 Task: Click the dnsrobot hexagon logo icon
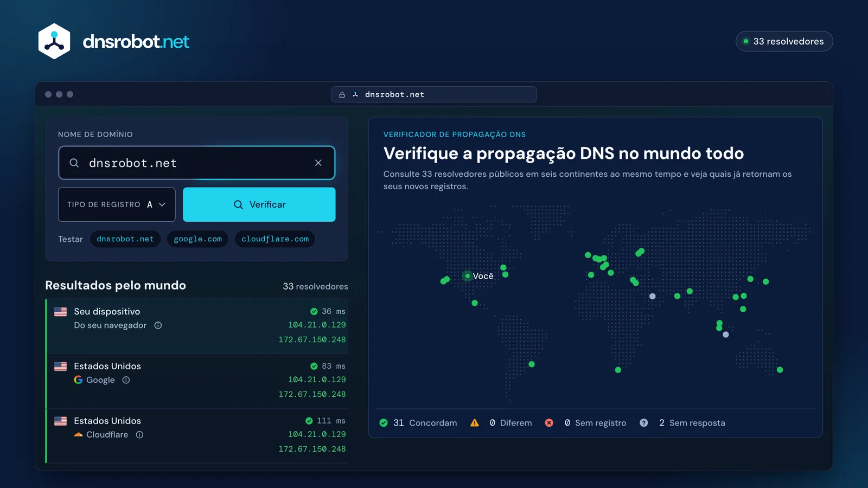(54, 41)
